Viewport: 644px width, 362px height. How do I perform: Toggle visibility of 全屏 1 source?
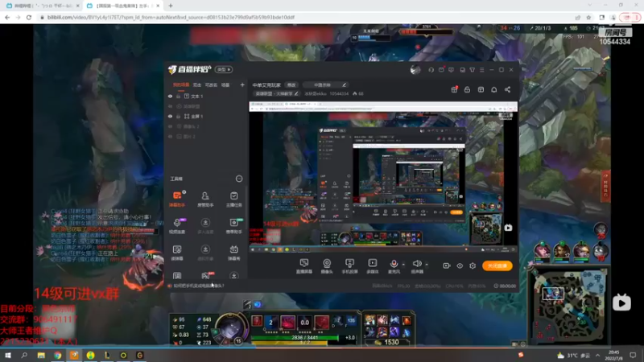[x=170, y=116]
